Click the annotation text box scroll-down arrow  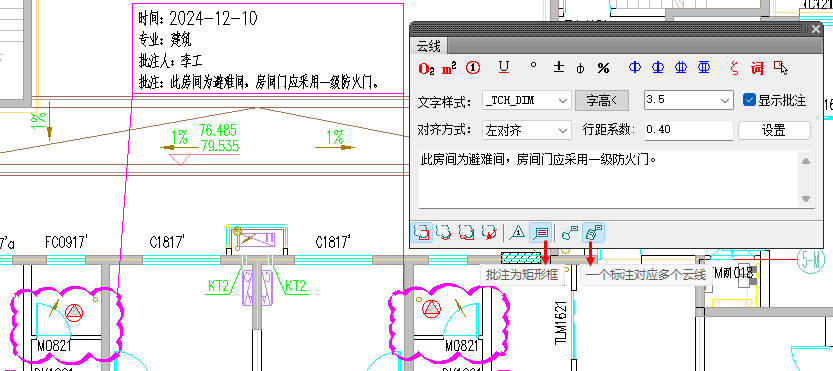pyautogui.click(x=806, y=199)
